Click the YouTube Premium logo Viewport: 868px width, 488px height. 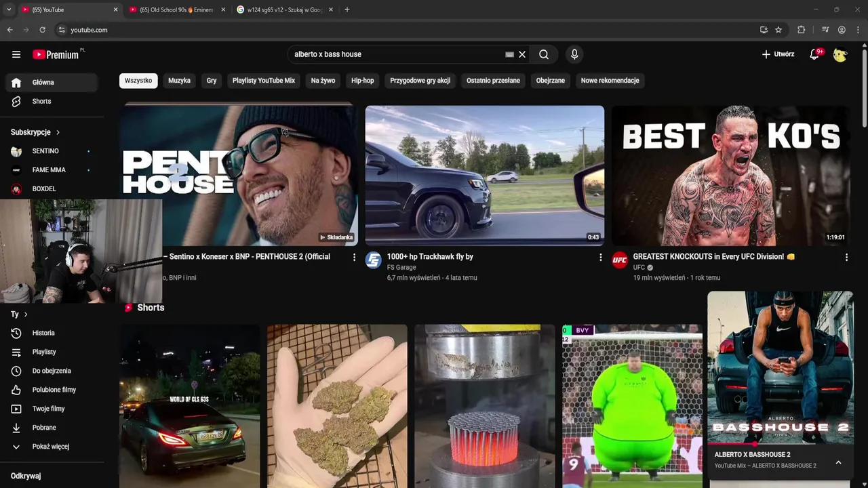56,54
